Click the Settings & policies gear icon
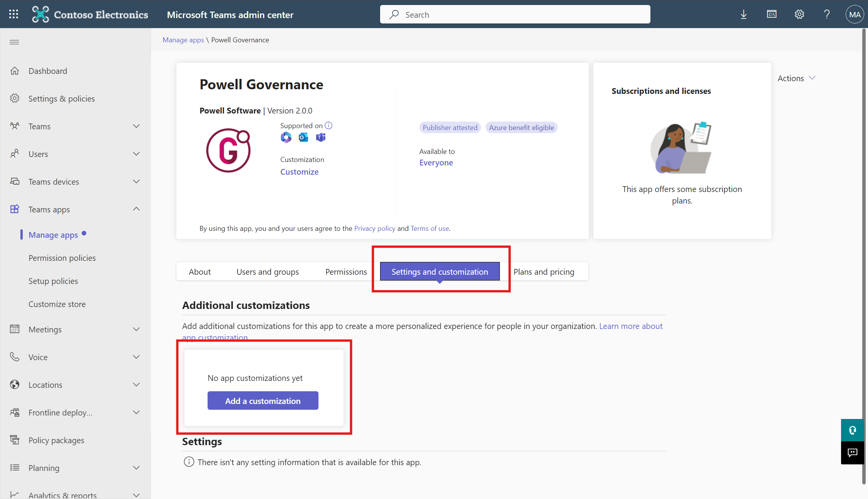Screen dimensions: 868x499 15,98
